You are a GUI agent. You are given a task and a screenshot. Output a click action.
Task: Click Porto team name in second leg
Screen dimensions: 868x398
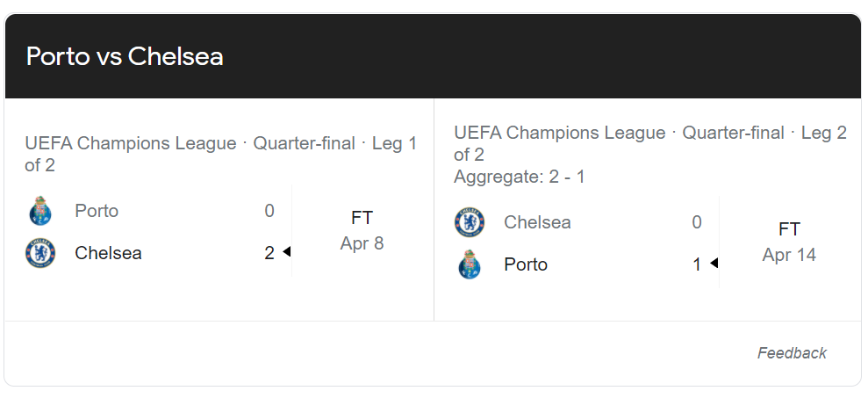coord(526,264)
